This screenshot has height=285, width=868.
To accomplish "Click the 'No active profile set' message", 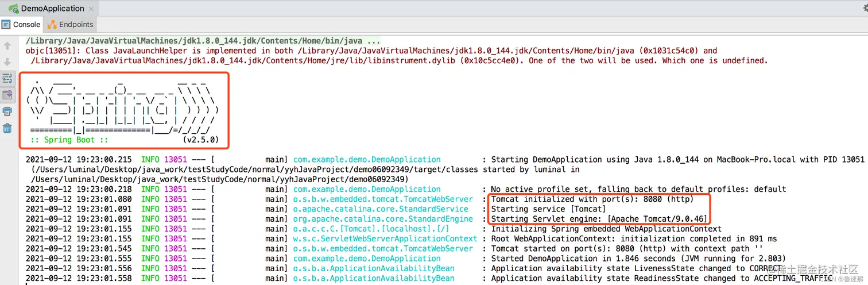I will (x=638, y=189).
